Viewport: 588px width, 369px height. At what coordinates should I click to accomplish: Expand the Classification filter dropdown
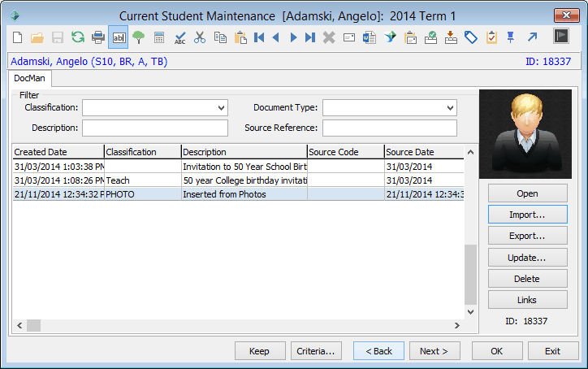pos(221,108)
